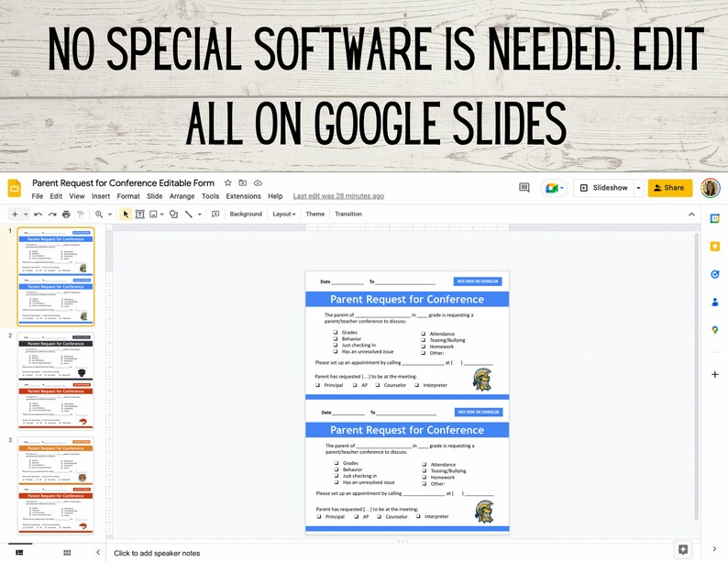Select the text box tool
This screenshot has height=562, width=728.
click(x=139, y=214)
